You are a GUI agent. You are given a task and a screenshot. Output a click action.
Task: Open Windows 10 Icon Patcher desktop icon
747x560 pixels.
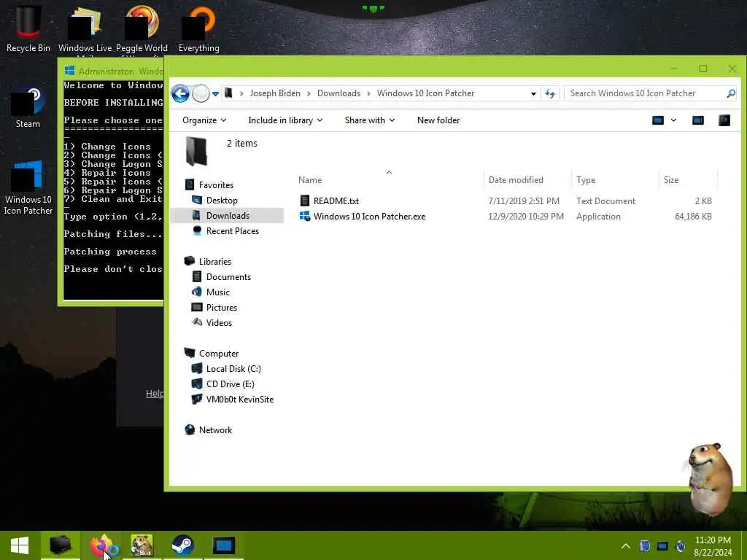click(x=28, y=187)
